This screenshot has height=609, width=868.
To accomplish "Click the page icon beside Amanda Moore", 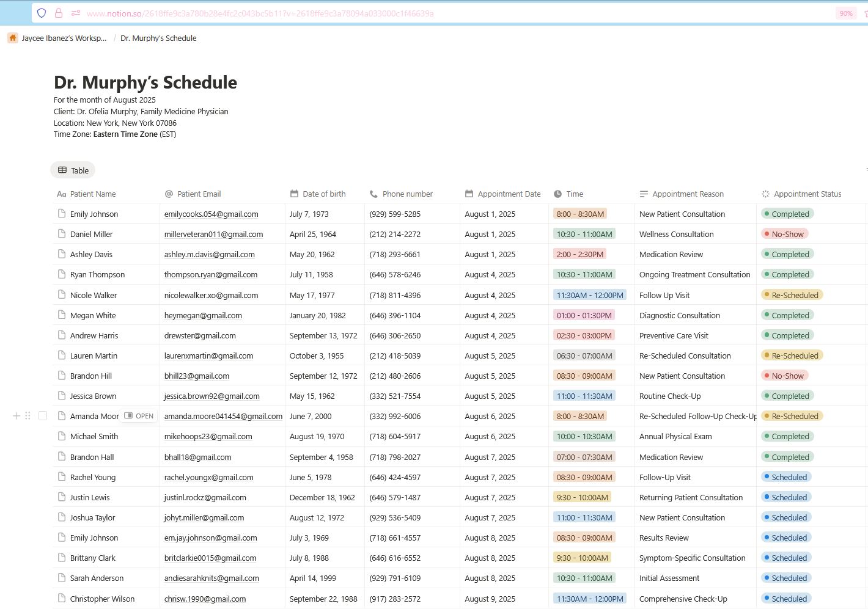I will click(62, 415).
